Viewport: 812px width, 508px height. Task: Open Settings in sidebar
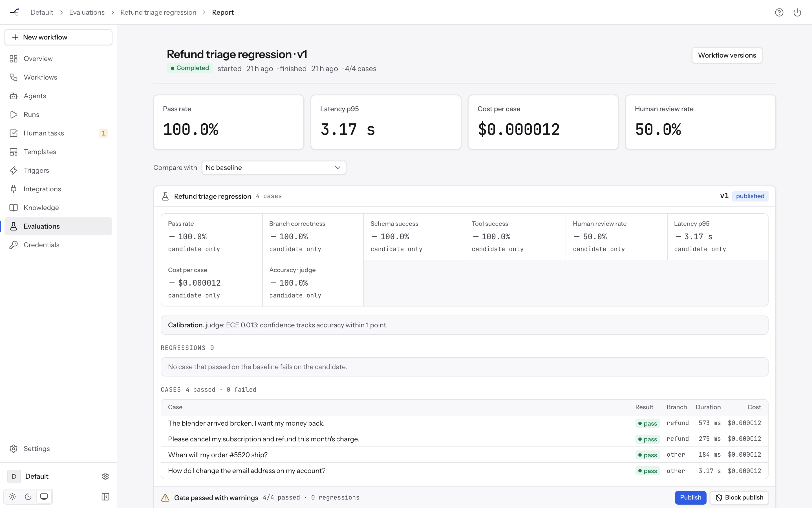[x=58, y=448]
